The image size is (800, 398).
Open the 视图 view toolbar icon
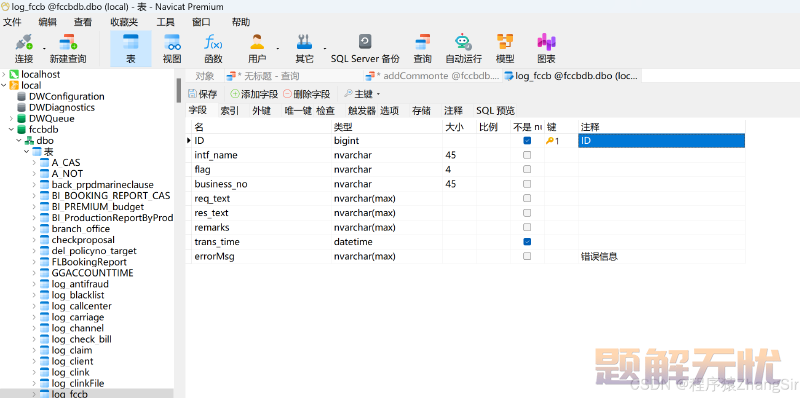coord(172,42)
